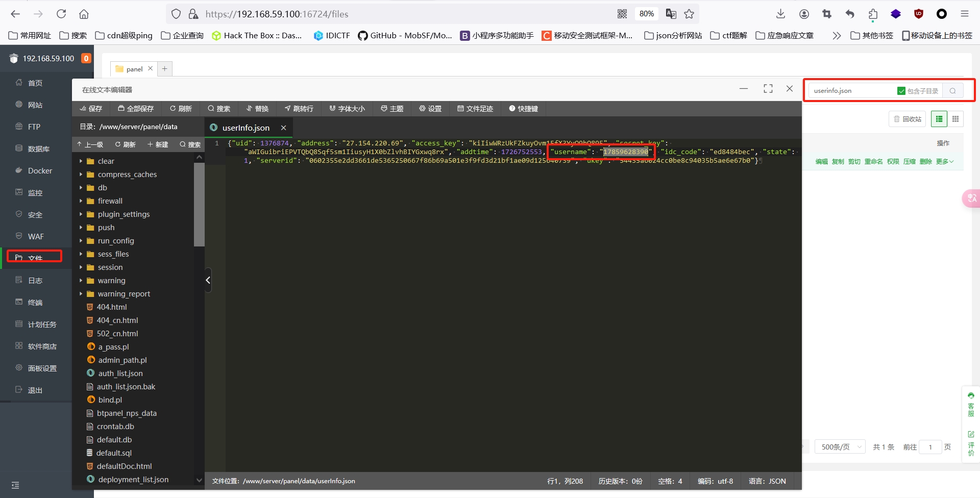Toggle 包含子目录 include subdirectories checkbox
Screen dimensions: 980x498
pyautogui.click(x=901, y=91)
